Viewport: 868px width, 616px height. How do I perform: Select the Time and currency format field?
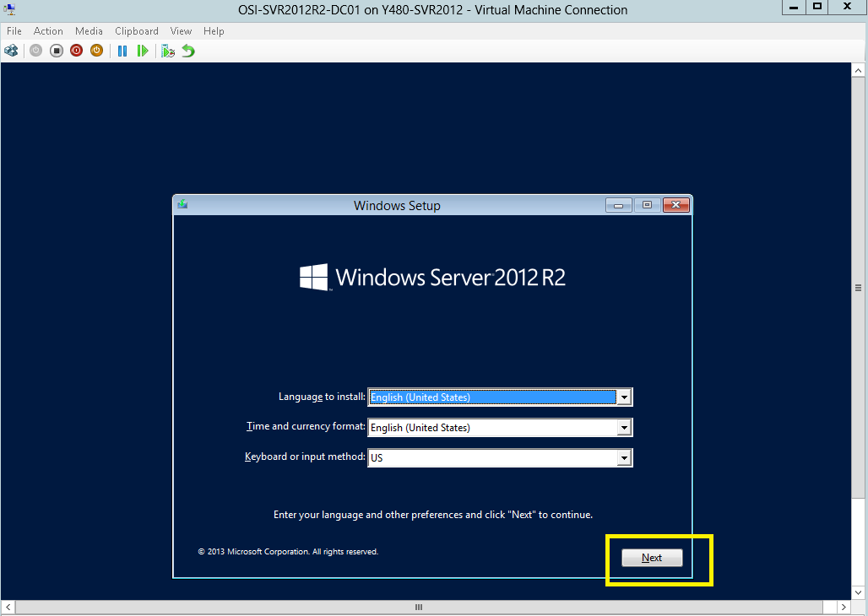[x=500, y=427]
